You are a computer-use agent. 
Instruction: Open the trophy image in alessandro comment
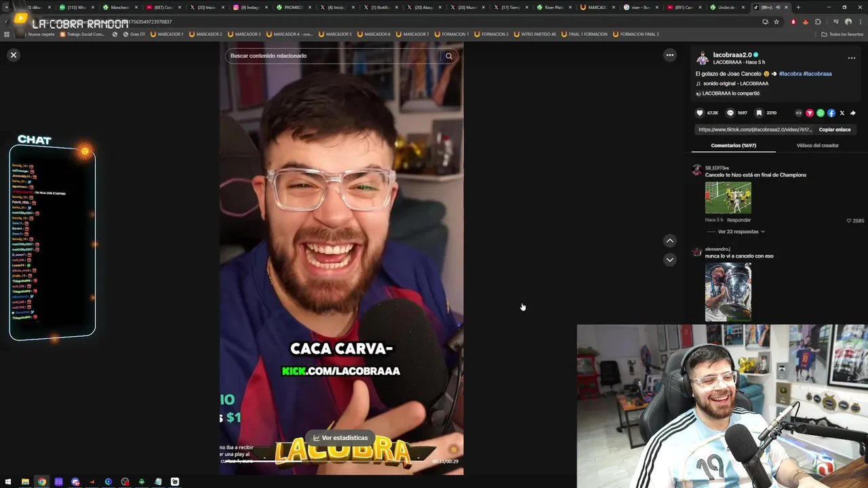728,291
